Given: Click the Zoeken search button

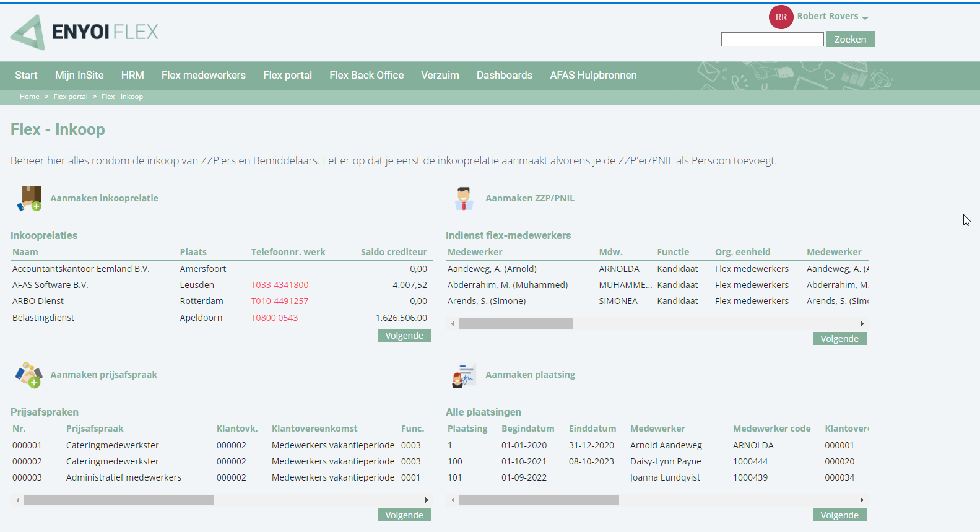Looking at the screenshot, I should point(850,39).
